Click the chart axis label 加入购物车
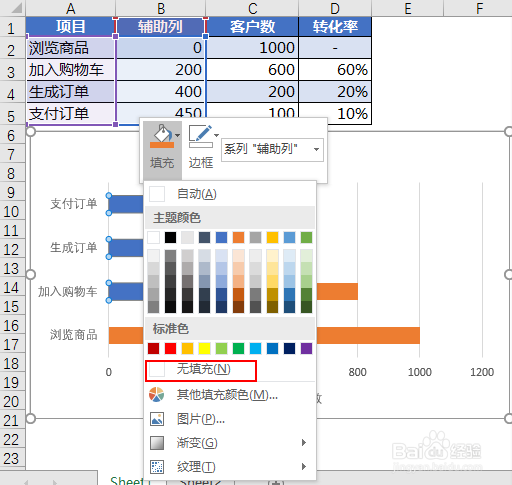The image size is (512, 485). pyautogui.click(x=67, y=292)
